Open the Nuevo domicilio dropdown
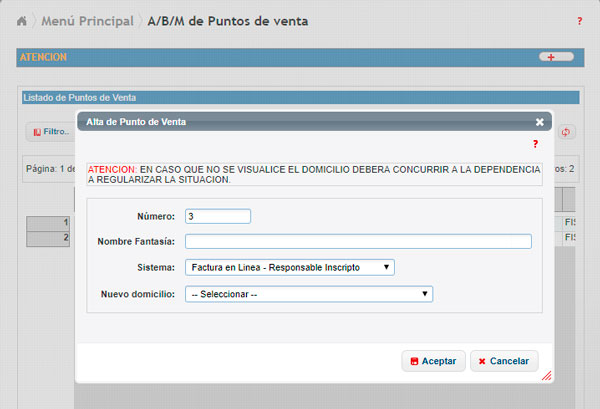 tap(309, 294)
